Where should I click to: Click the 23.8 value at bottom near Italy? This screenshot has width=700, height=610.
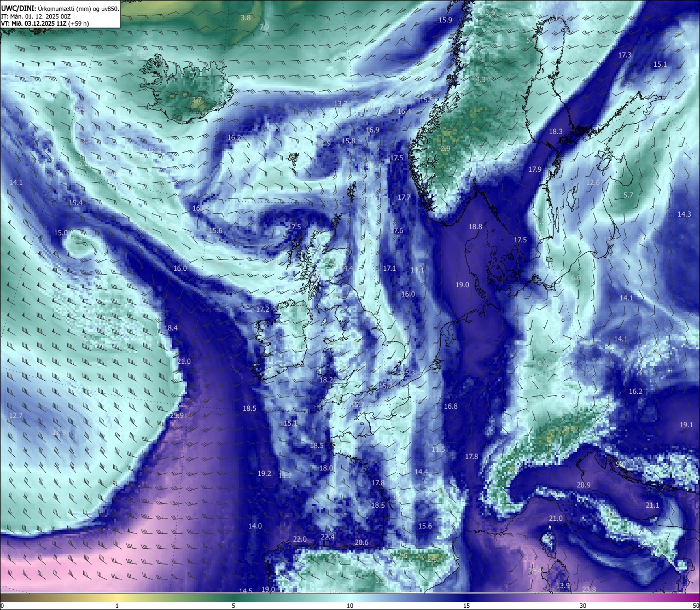[x=589, y=589]
